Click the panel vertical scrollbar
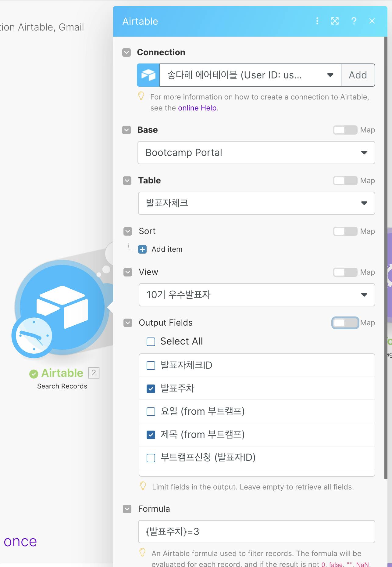392x567 pixels. [386, 258]
